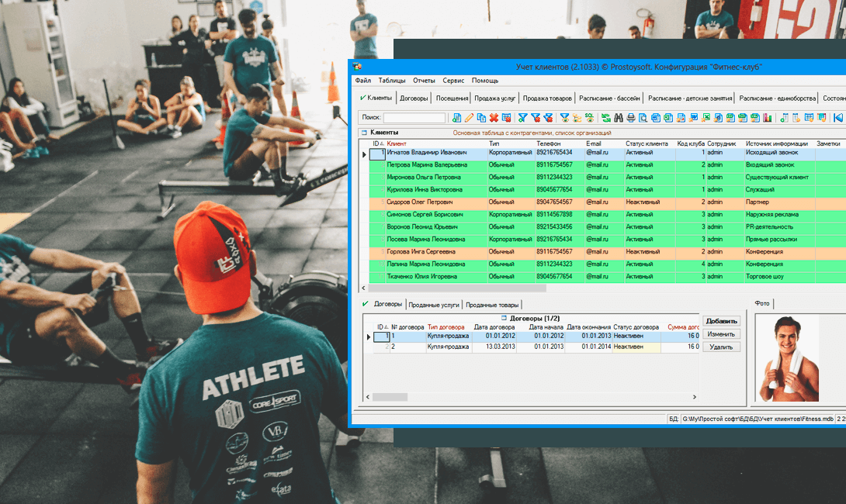This screenshot has height=504, width=846.
Task: Switch to the Посещения tab
Action: click(452, 98)
